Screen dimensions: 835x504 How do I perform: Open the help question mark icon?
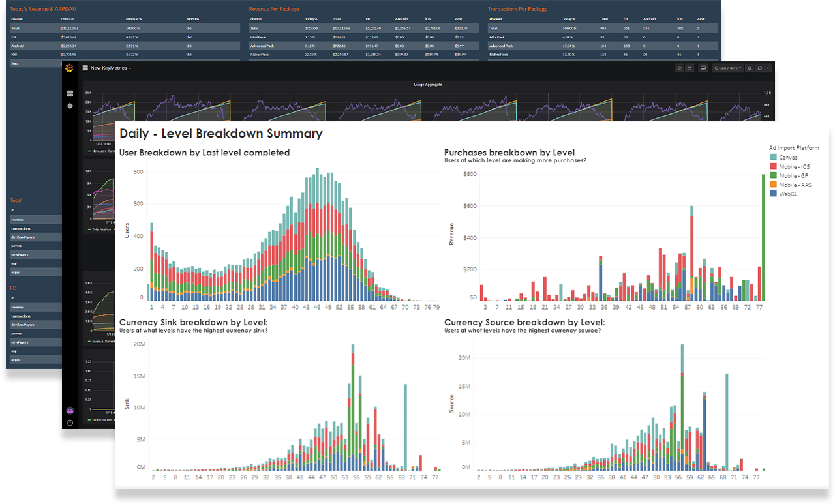tap(70, 423)
